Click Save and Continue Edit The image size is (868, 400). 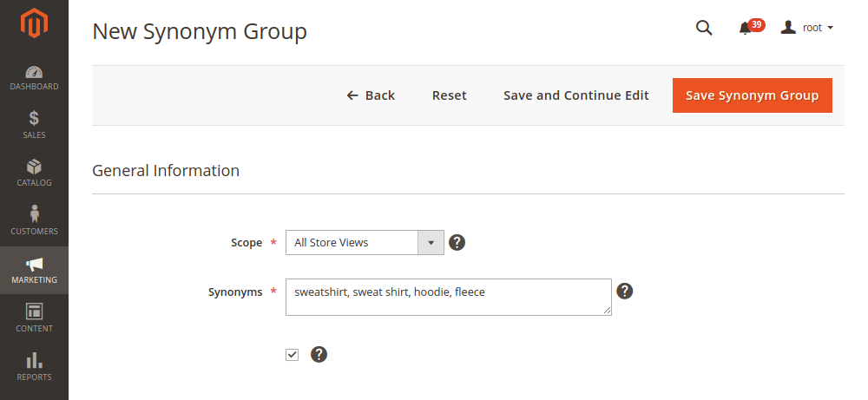tap(575, 95)
